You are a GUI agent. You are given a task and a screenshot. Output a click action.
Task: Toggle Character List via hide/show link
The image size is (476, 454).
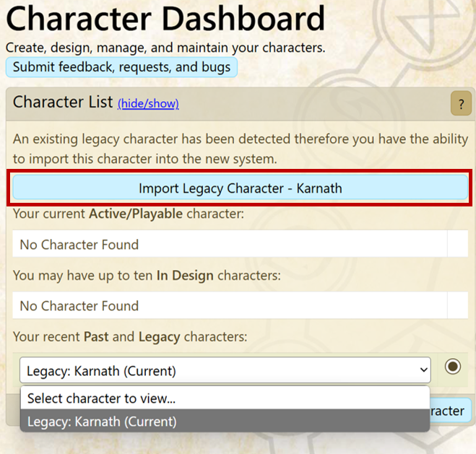click(148, 104)
